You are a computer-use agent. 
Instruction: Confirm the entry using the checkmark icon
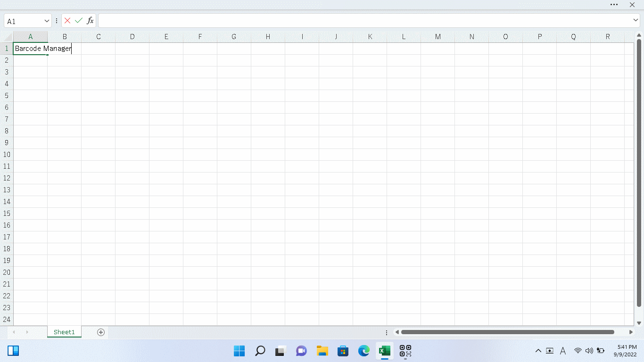(x=78, y=20)
